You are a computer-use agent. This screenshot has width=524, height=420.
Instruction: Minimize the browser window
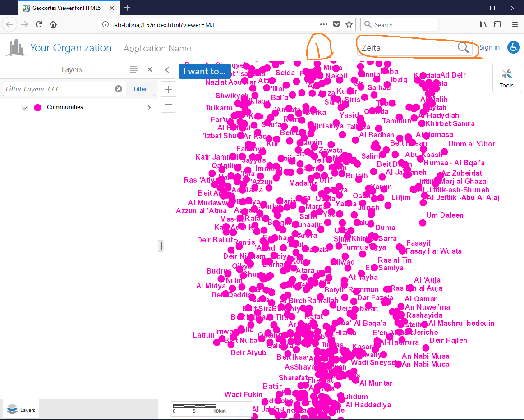click(x=472, y=8)
